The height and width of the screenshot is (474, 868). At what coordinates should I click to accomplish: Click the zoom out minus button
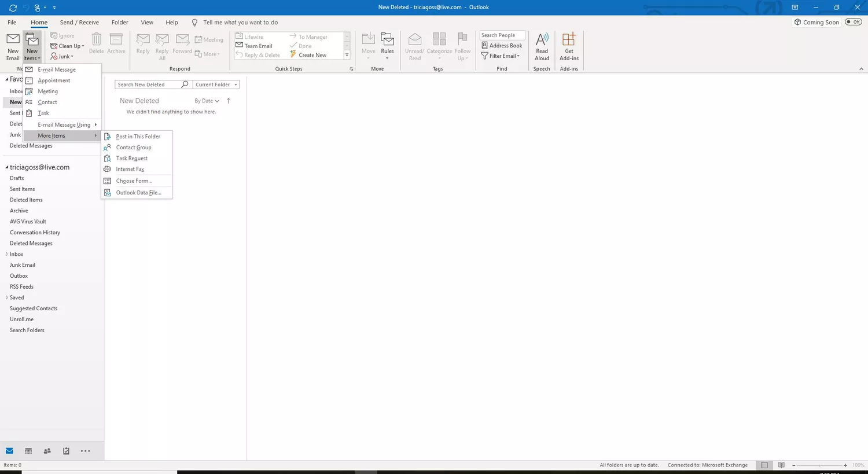click(x=794, y=465)
